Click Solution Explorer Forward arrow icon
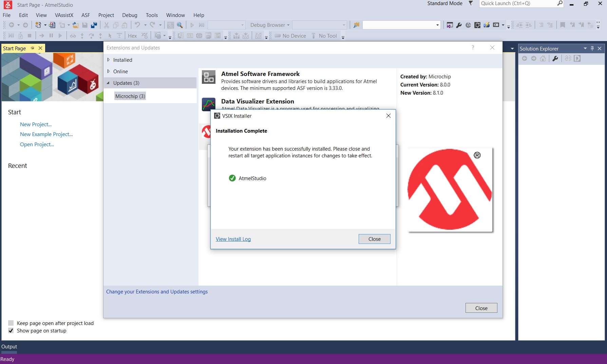Image resolution: width=607 pixels, height=364 pixels. click(534, 59)
